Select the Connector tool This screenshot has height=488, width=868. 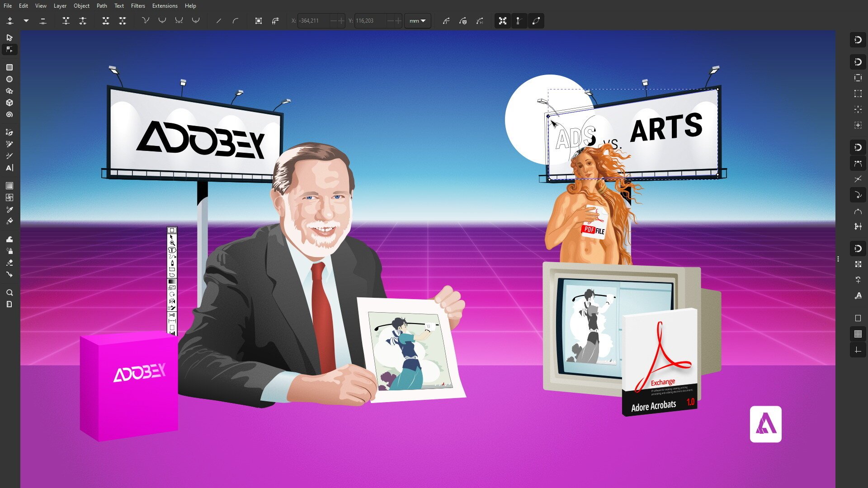tap(9, 274)
